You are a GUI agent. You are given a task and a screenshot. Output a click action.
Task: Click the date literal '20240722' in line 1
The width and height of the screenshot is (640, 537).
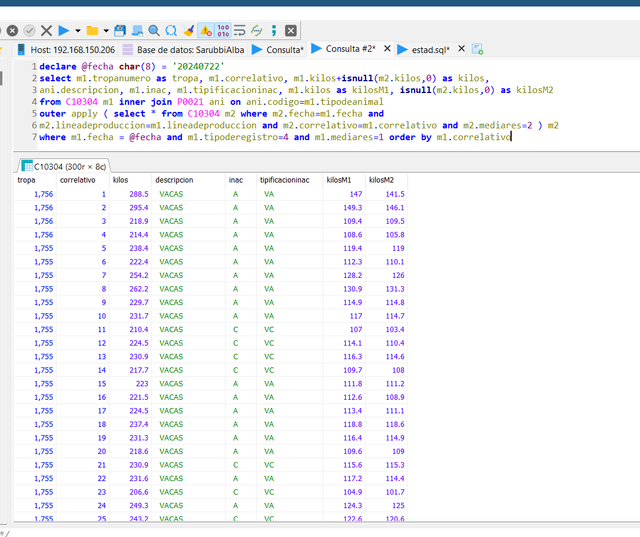point(198,67)
